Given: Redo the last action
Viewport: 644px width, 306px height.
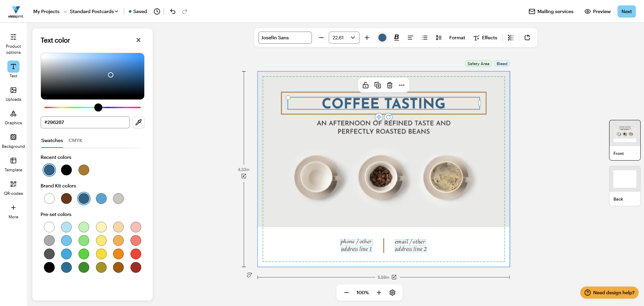Looking at the screenshot, I should coord(185,11).
